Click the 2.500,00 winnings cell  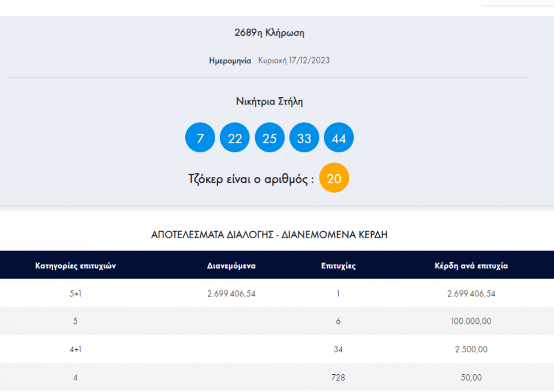pyautogui.click(x=471, y=349)
